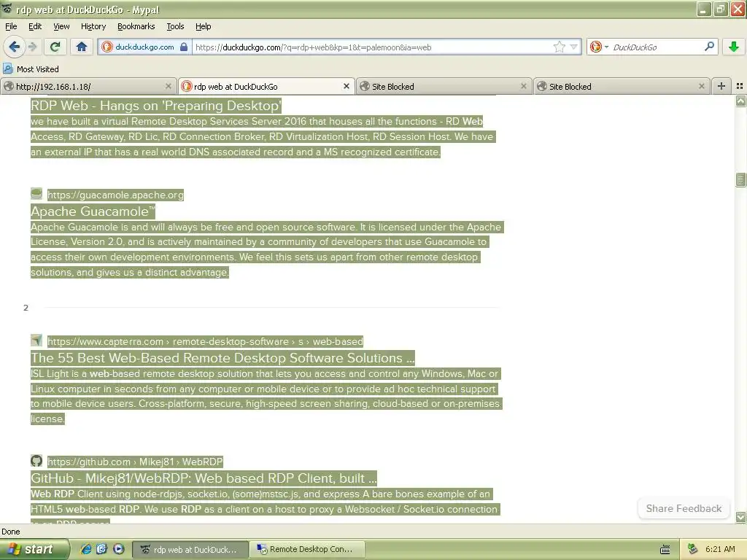Click the Guacamole site favicon

[x=36, y=193]
